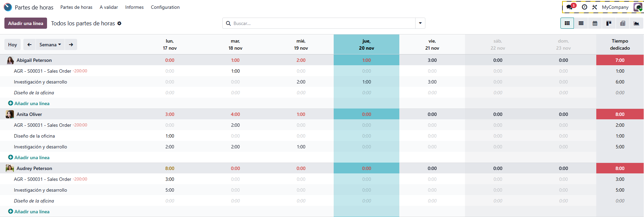Open the gear settings next to the title

(x=119, y=23)
